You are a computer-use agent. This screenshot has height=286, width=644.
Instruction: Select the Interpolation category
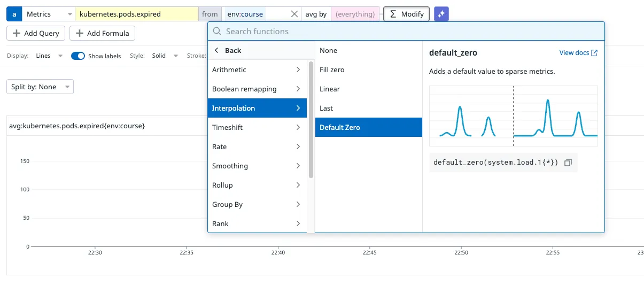(257, 108)
